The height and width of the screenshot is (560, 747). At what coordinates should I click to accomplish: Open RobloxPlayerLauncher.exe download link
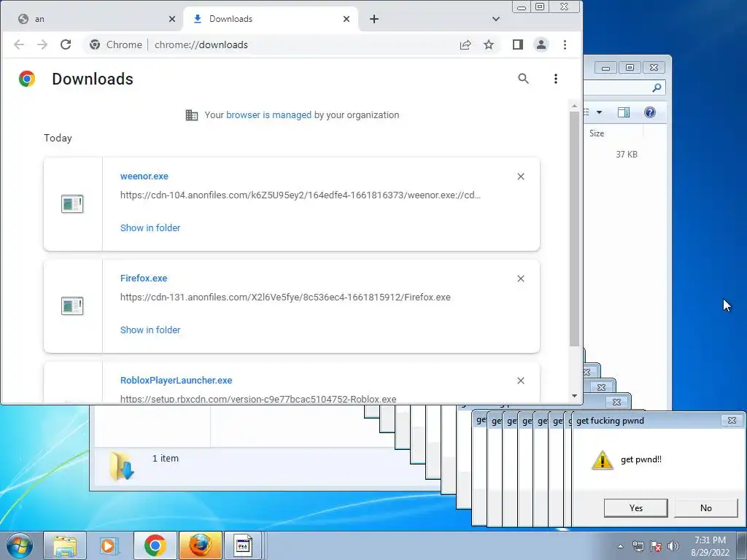(x=176, y=380)
